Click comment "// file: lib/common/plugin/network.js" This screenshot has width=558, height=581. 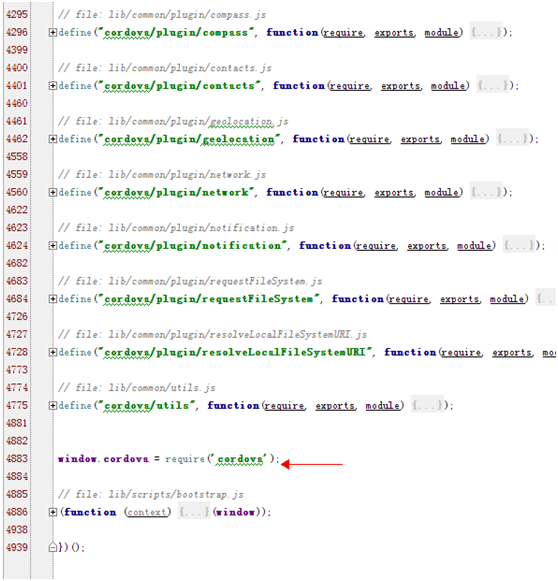click(x=162, y=175)
